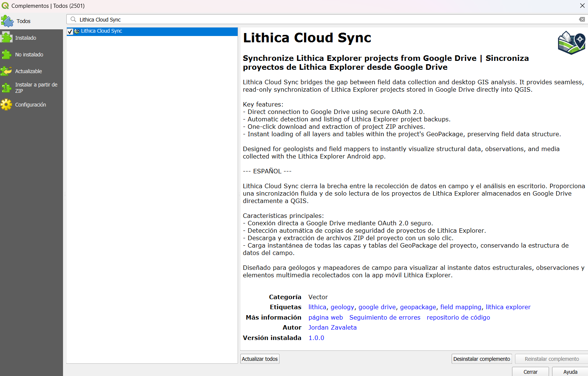Open Instalar a partir de ZIP

(32, 88)
